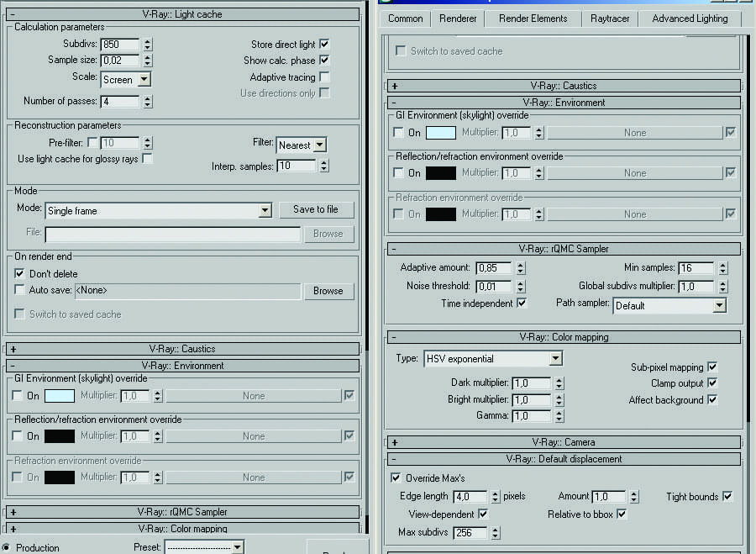
Task: Click right Reflection/refraction None map button
Action: click(635, 173)
